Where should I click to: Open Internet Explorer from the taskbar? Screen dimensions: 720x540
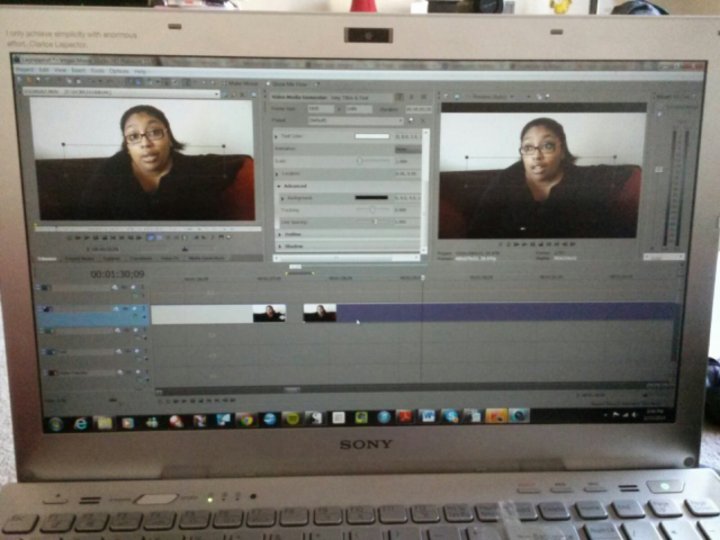(81, 423)
